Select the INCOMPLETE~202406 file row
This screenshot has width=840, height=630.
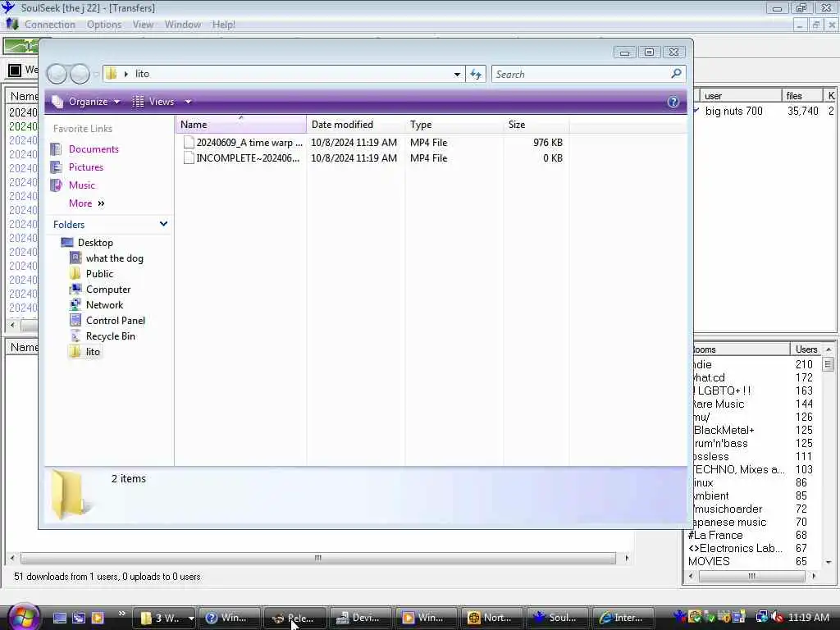(373, 158)
